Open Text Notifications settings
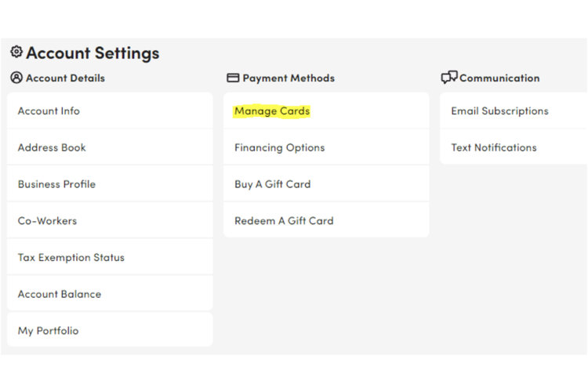Viewport: 588px width, 392px height. 494,147
